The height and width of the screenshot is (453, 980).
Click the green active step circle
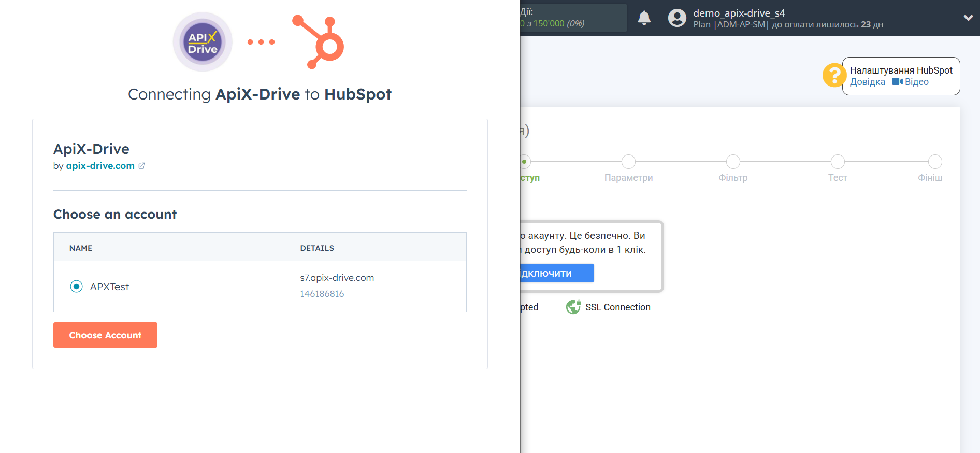point(525,162)
